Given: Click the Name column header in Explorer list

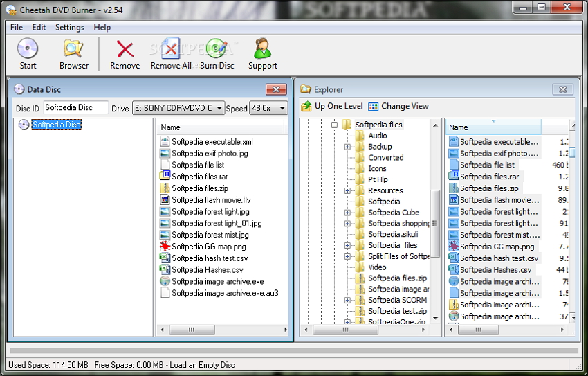Looking at the screenshot, I should click(x=493, y=127).
